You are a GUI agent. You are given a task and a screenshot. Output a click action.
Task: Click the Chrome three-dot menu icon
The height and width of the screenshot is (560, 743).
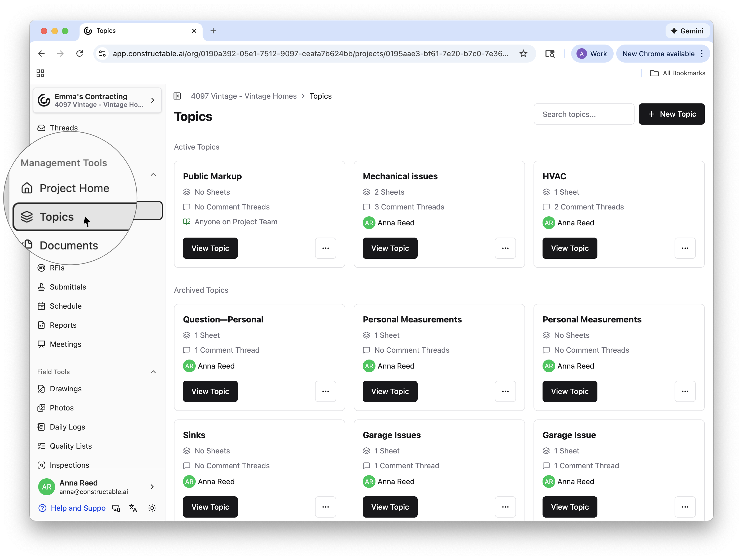coord(702,53)
